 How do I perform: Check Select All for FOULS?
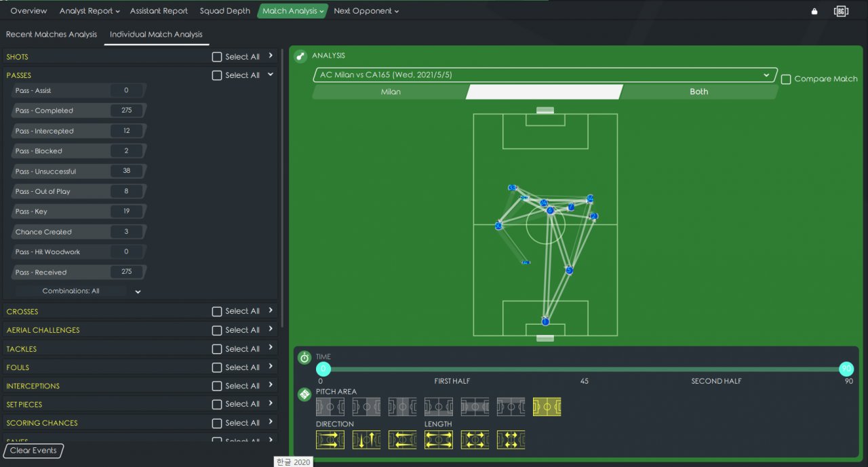[217, 367]
